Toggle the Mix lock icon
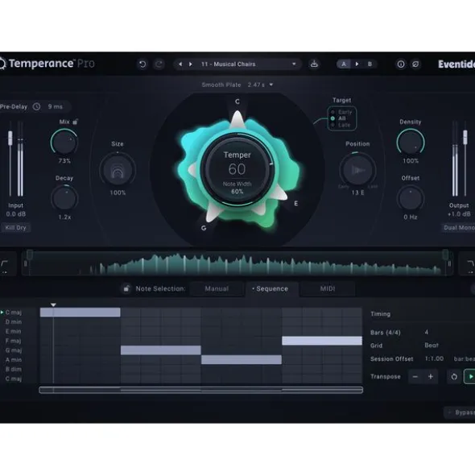The width and height of the screenshot is (475, 476). pos(75,122)
